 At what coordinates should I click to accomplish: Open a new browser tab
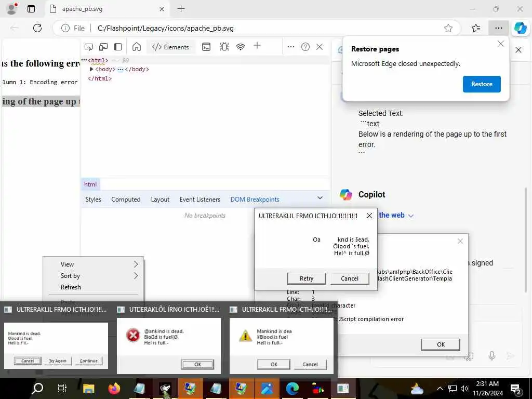point(181,9)
